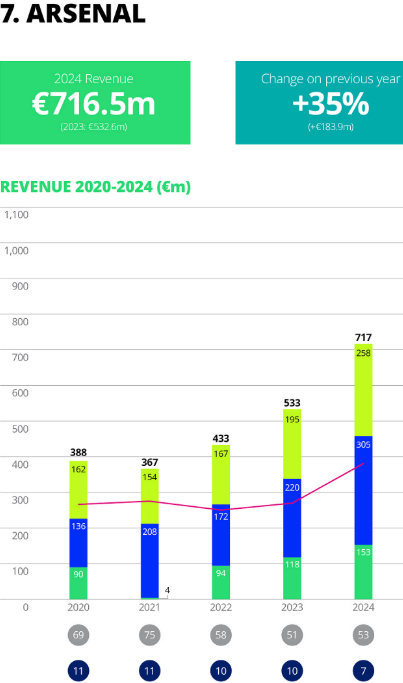This screenshot has width=403, height=683.
Task: Click the y-axis label 300
Action: pyautogui.click(x=20, y=500)
